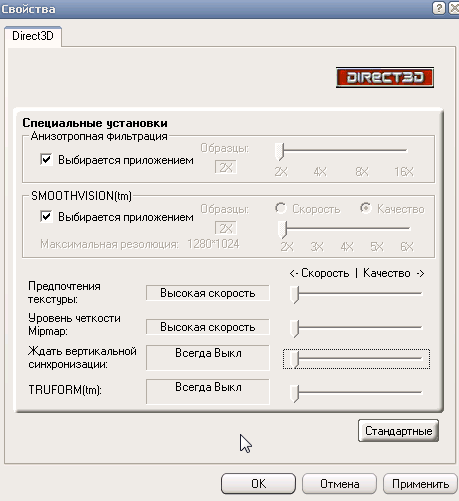Click the Стандартные defaults button
The height and width of the screenshot is (501, 459).
[398, 431]
